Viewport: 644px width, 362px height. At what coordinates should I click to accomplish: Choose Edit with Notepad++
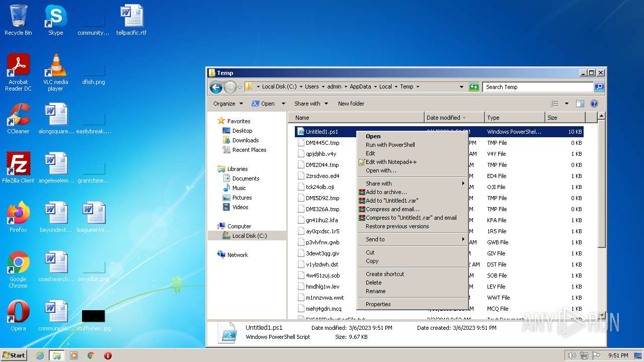tap(413, 162)
